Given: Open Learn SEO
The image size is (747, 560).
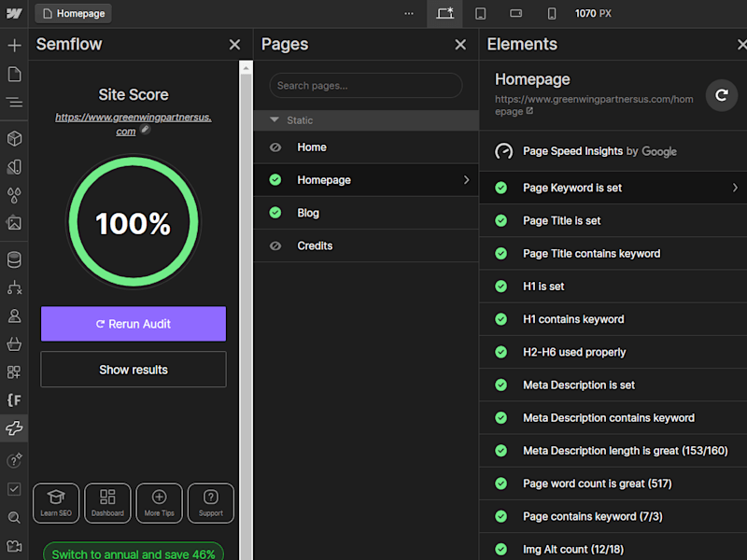Looking at the screenshot, I should pyautogui.click(x=56, y=503).
